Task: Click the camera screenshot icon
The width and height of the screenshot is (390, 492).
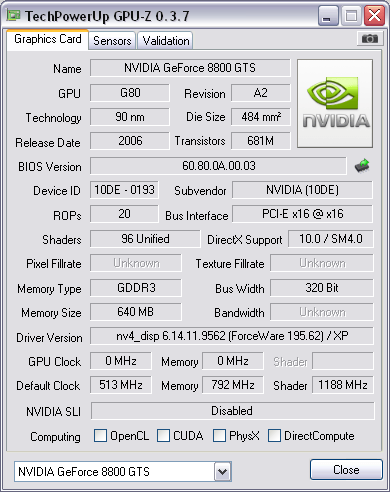Action: click(369, 39)
